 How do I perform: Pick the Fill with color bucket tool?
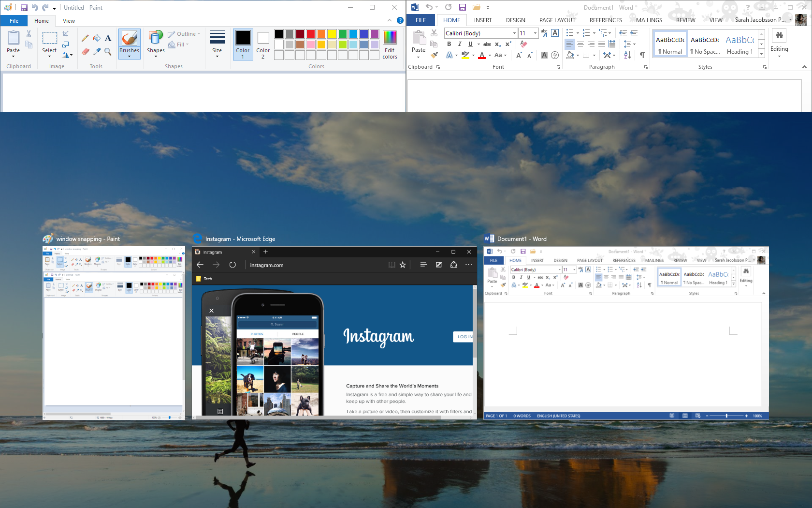tap(97, 38)
